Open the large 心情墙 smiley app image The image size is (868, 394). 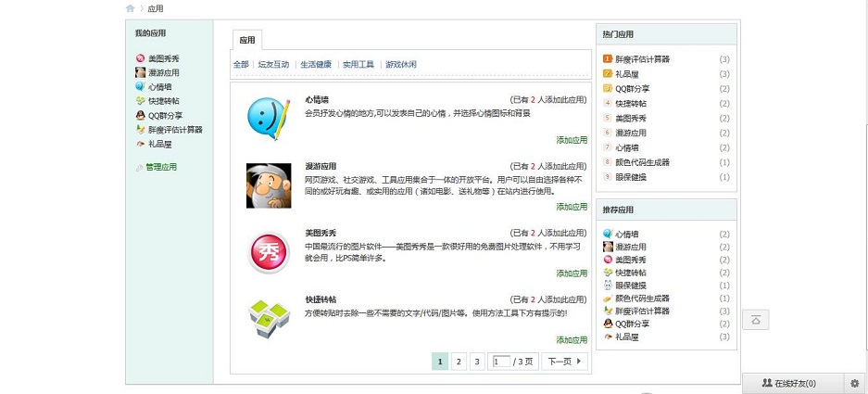tap(269, 120)
